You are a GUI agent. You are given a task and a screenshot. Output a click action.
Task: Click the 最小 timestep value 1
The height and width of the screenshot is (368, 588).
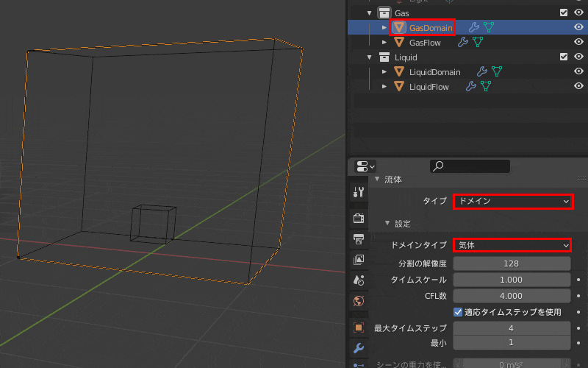pyautogui.click(x=512, y=342)
